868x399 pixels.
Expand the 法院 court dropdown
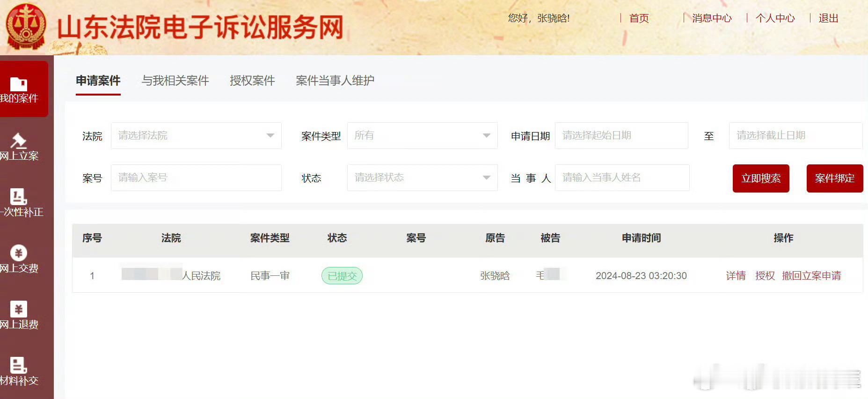click(196, 135)
